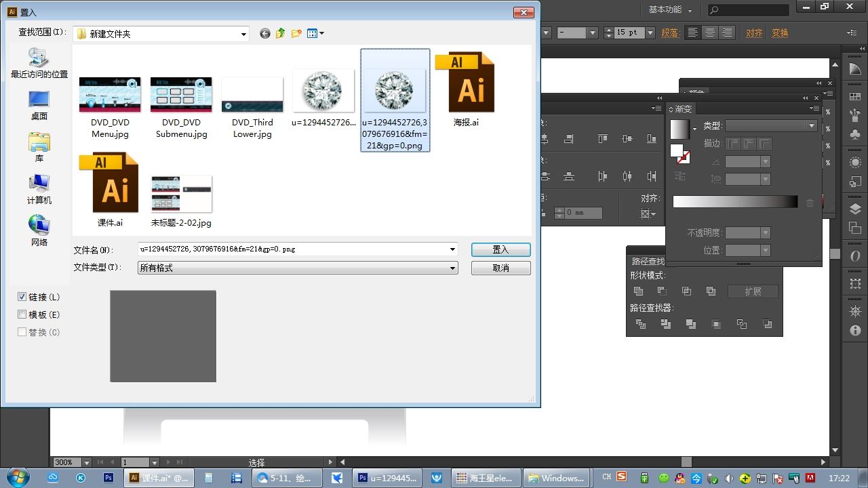Image resolution: width=868 pixels, height=488 pixels.
Task: Select the 海报.ai file
Action: tap(466, 89)
